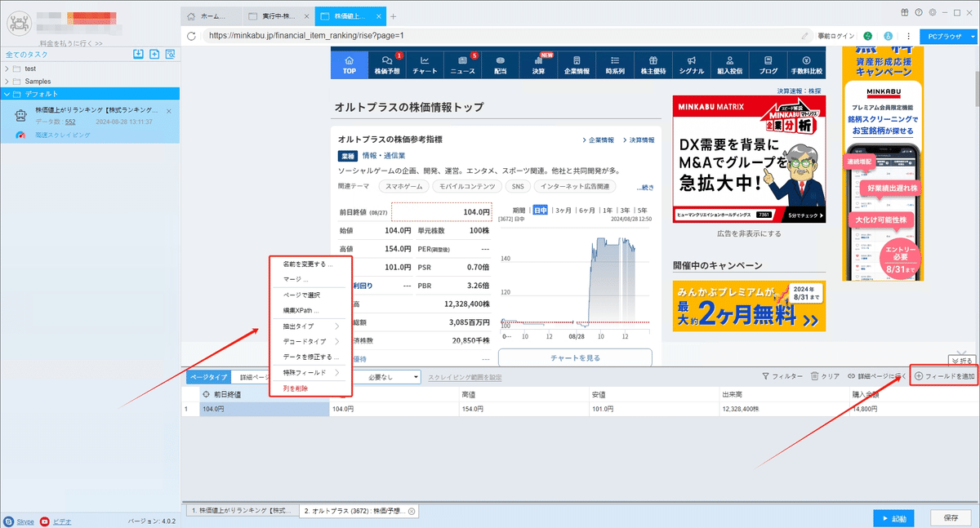Click the 保存 save button
This screenshot has width=980, height=528.
click(951, 518)
